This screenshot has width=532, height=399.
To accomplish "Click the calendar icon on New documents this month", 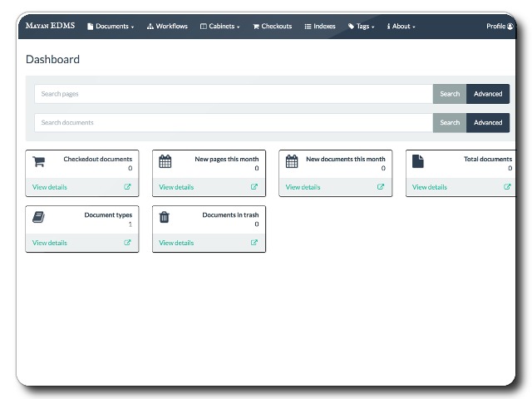I will (x=292, y=162).
